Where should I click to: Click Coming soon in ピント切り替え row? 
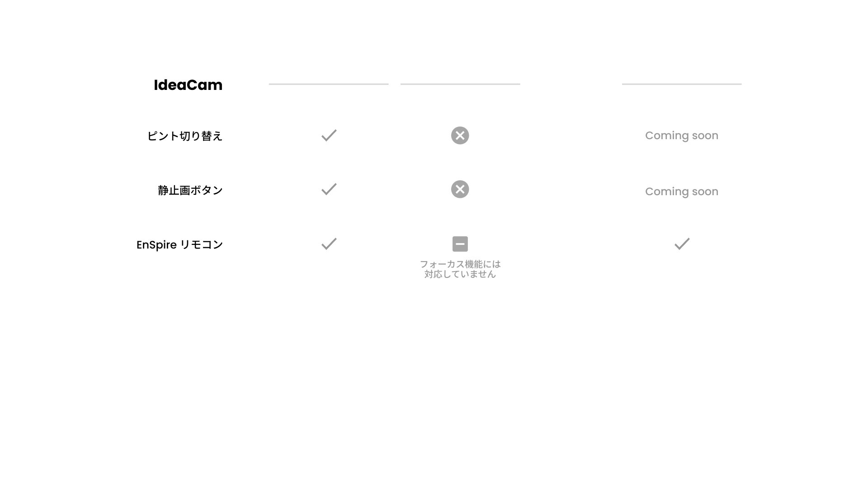tap(682, 136)
